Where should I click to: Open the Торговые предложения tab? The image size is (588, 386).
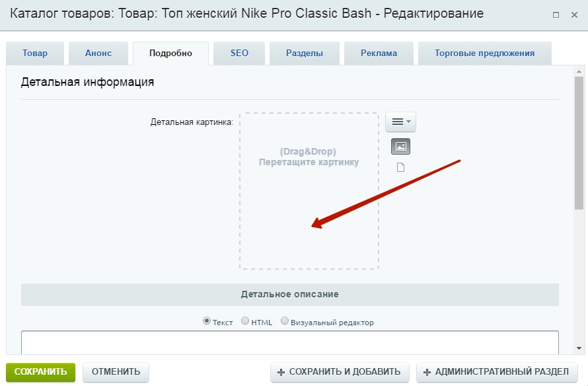pyautogui.click(x=484, y=54)
